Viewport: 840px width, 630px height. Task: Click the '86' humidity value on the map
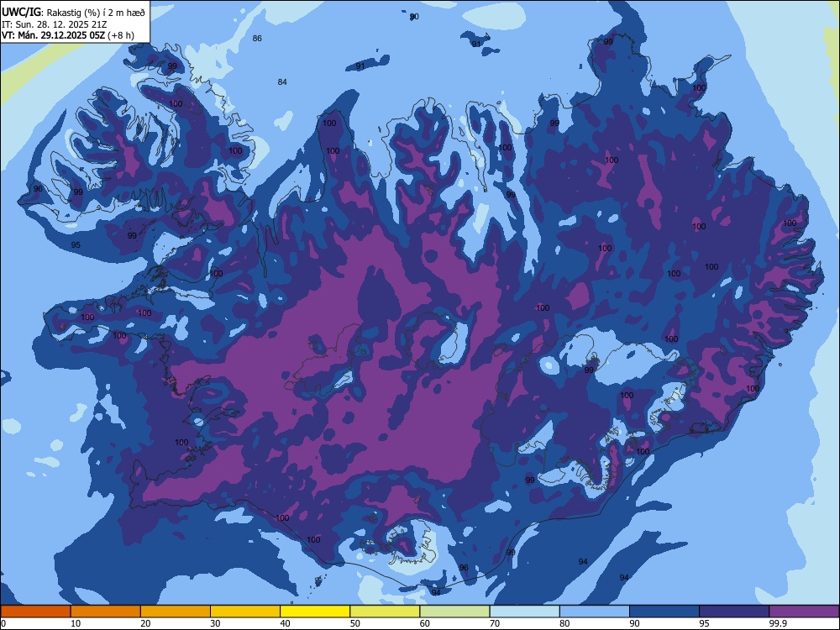coord(257,38)
